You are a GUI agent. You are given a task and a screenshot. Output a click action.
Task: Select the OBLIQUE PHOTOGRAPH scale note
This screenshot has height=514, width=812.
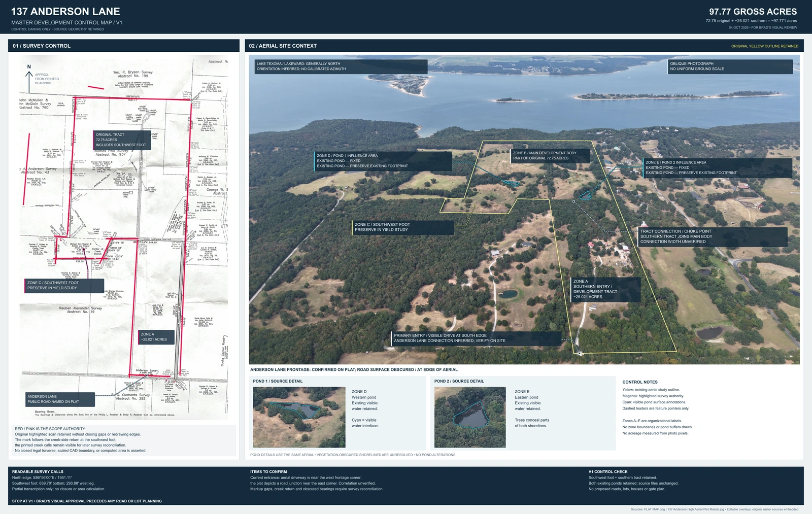pyautogui.click(x=730, y=66)
